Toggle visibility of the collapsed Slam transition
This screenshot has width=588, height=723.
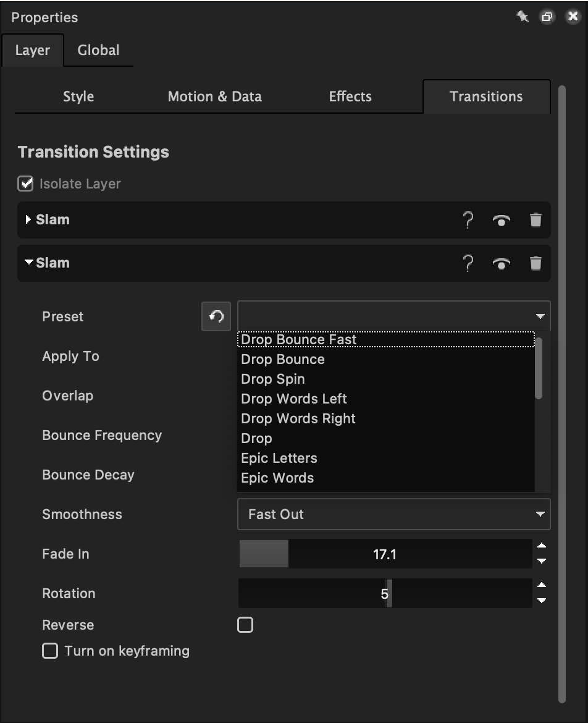pyautogui.click(x=502, y=221)
